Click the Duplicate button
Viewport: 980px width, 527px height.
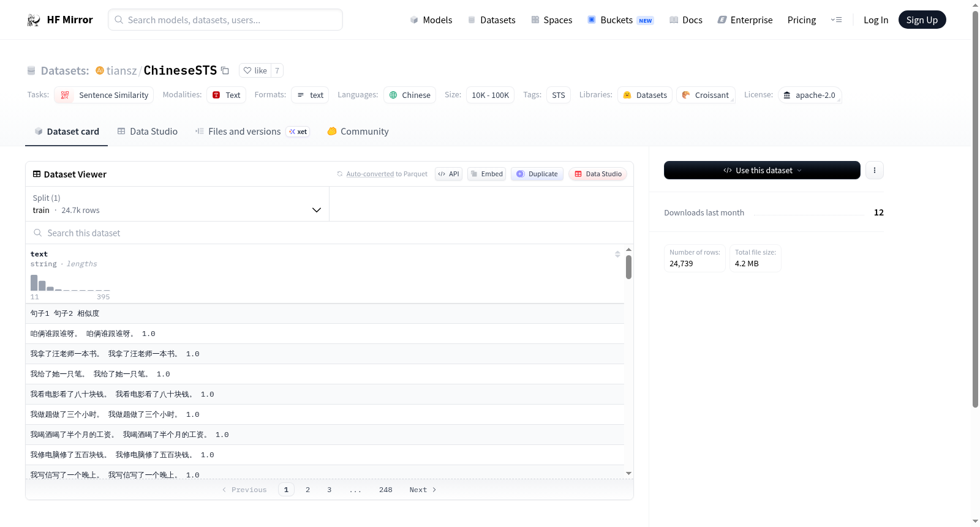tap(537, 174)
